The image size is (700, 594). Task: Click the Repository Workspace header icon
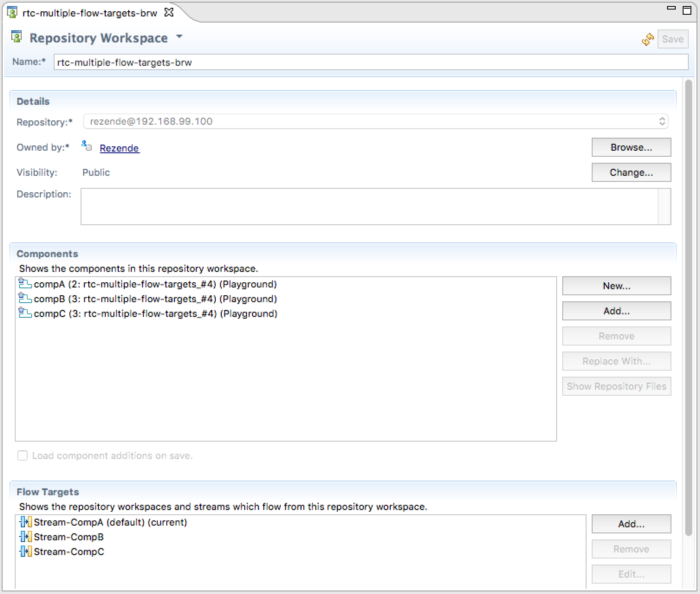(16, 37)
